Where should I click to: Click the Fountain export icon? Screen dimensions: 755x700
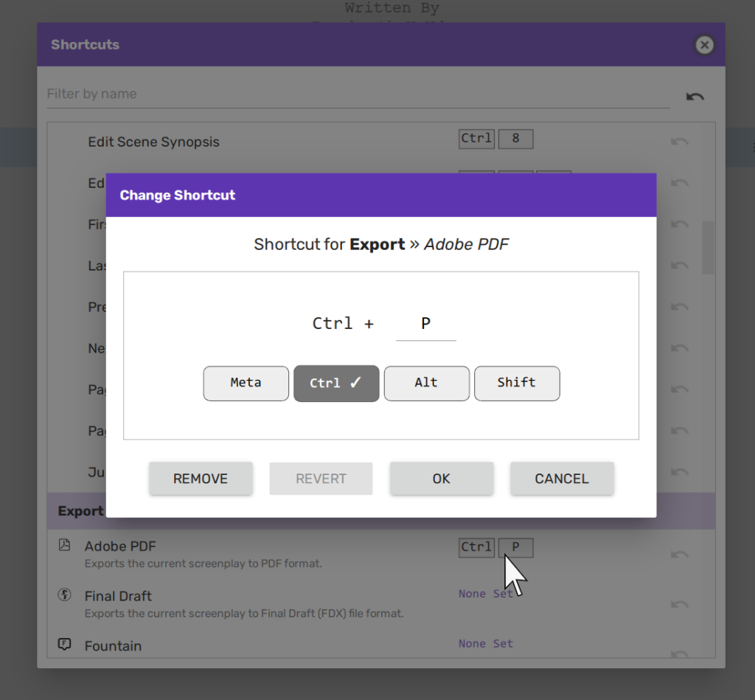(65, 645)
